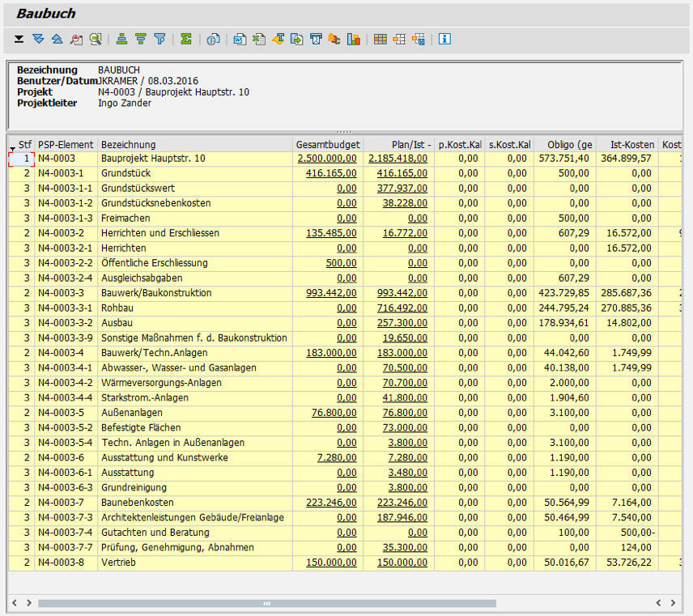Screen dimensions: 693x616
Task: Open the graphics chart icon
Action: tap(354, 38)
